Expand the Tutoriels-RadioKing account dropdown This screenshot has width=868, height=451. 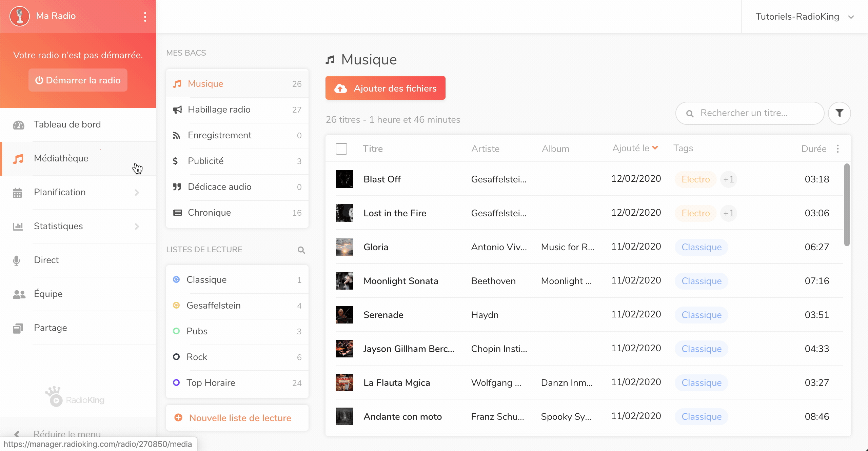coord(851,17)
